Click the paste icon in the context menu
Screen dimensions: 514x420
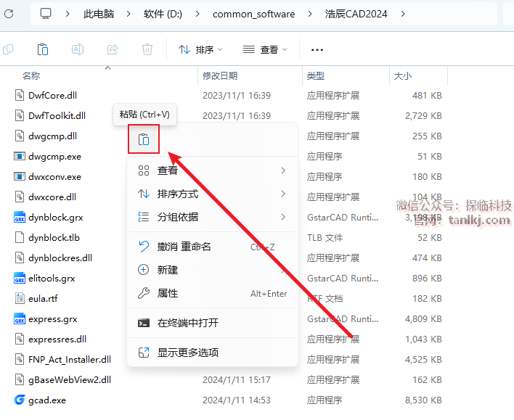pos(144,139)
